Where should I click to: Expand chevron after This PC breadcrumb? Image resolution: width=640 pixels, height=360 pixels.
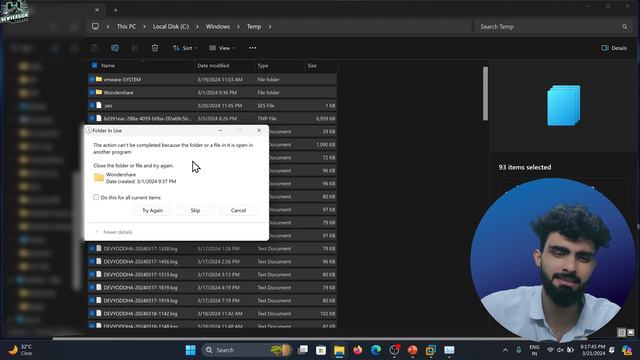[x=144, y=27]
